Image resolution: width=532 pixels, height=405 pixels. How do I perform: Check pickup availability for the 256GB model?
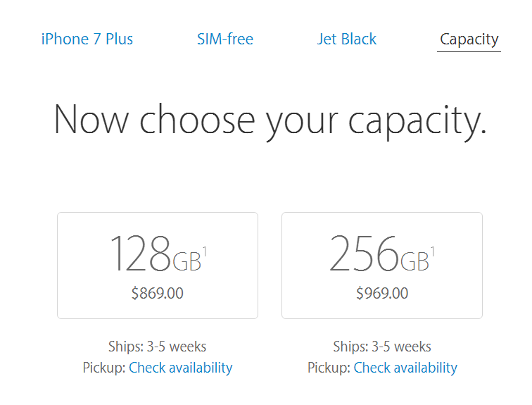[x=405, y=368]
